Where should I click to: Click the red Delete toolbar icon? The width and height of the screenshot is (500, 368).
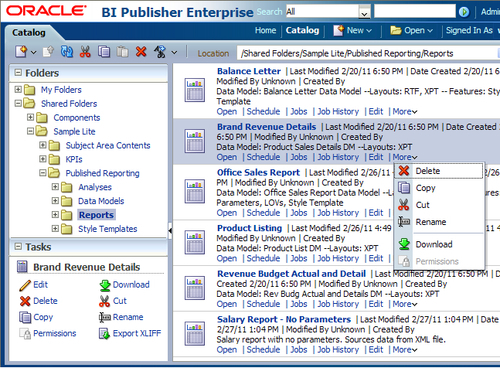141,52
